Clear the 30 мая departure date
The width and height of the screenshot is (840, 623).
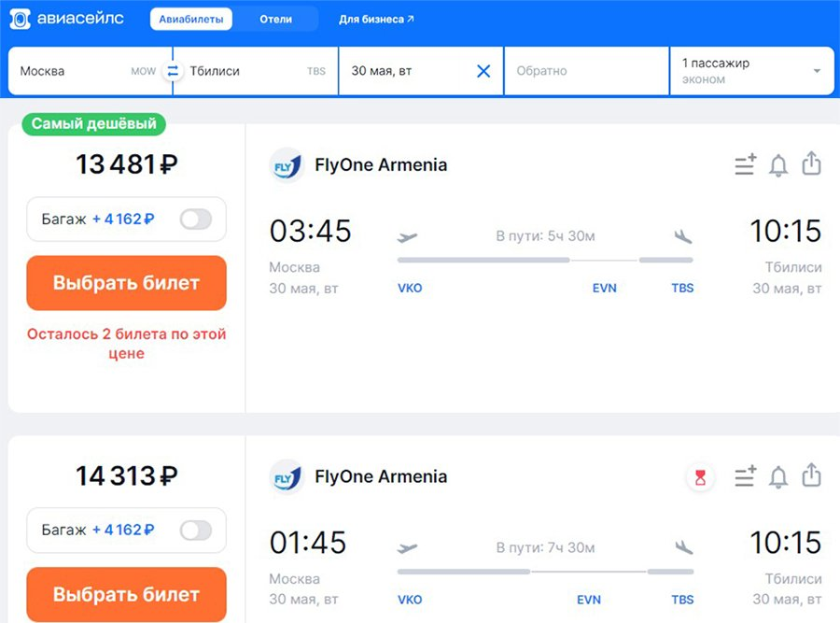tap(483, 71)
